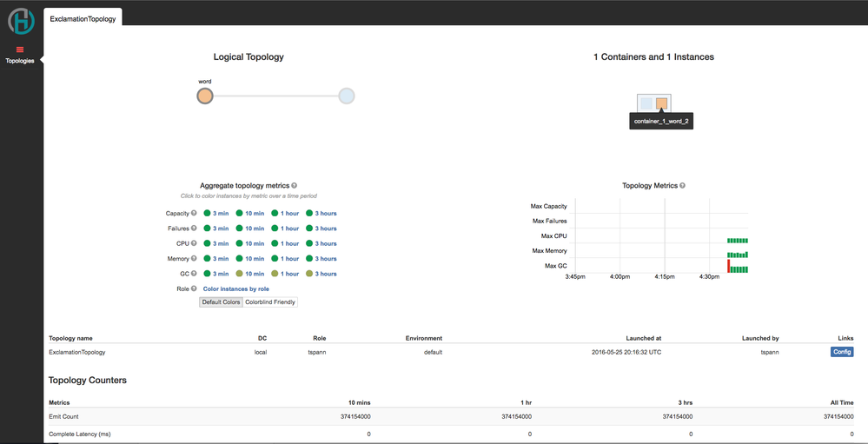Open help icon next to Failures
Viewport: 868px width, 444px height.
coord(195,229)
